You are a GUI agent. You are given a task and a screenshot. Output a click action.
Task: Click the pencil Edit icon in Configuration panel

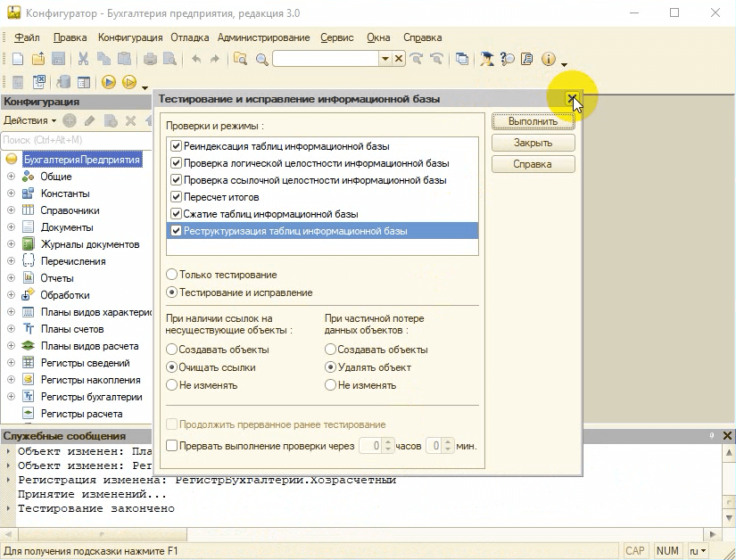tap(89, 121)
